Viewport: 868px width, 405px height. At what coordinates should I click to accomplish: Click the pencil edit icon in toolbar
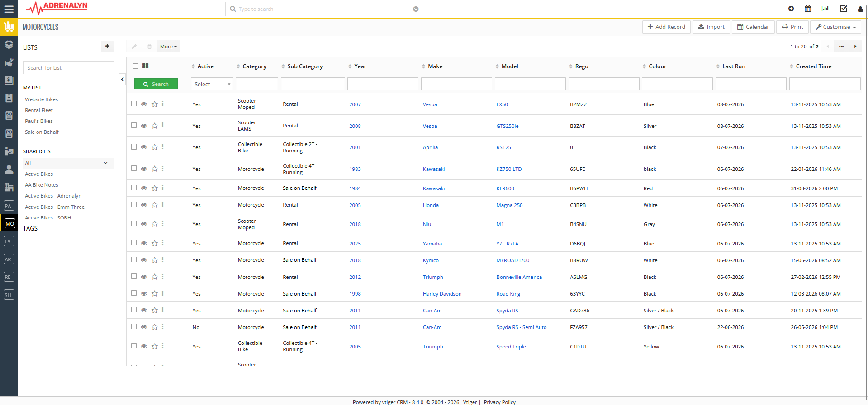[134, 47]
